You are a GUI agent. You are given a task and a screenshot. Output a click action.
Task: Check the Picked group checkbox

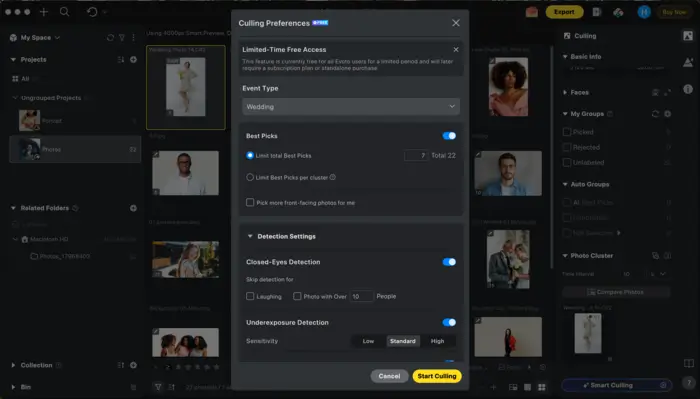pyautogui.click(x=567, y=132)
